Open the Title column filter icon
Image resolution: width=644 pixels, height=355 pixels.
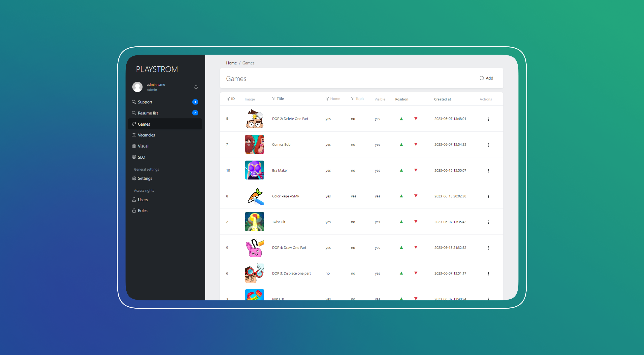273,99
